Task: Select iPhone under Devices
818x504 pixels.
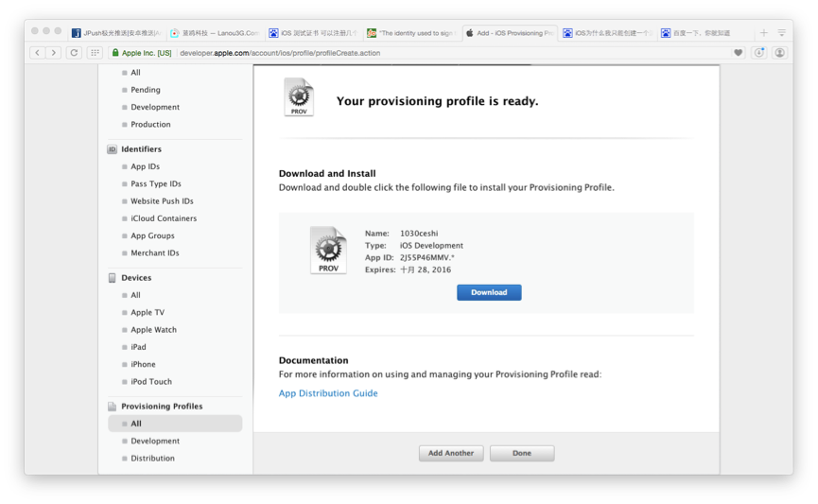Action: pos(143,364)
